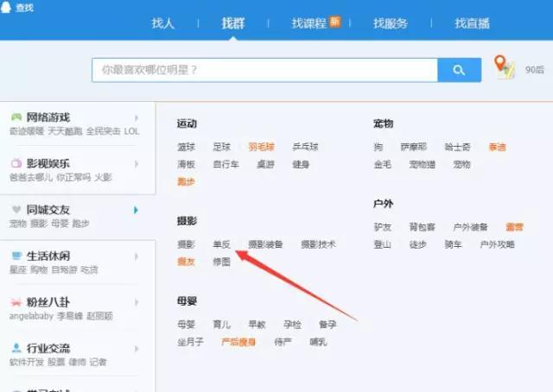The height and width of the screenshot is (392, 553).
Task: Collapse the 同城交友 blue arrow
Action: pyautogui.click(x=136, y=210)
